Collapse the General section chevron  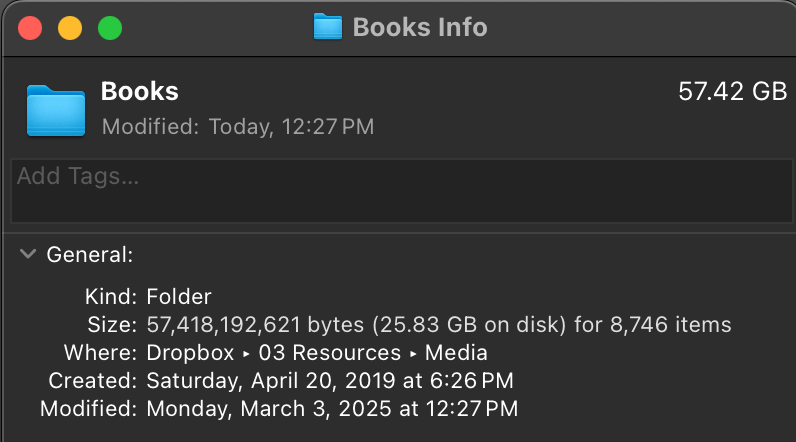pos(28,255)
